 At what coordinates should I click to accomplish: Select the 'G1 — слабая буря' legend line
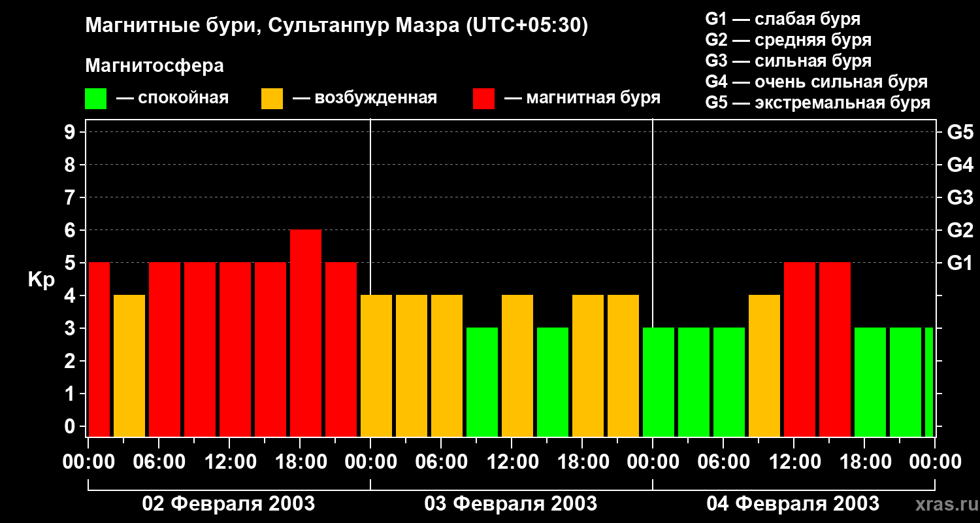click(783, 19)
